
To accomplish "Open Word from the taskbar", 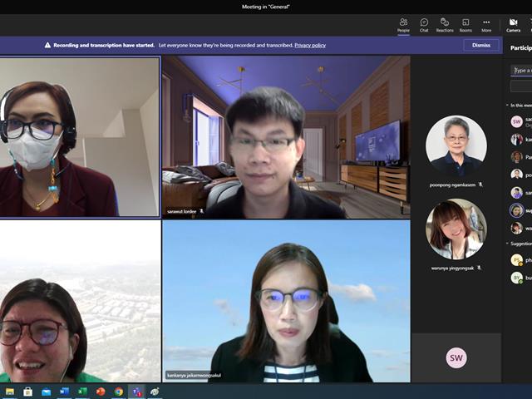I will point(64,392).
